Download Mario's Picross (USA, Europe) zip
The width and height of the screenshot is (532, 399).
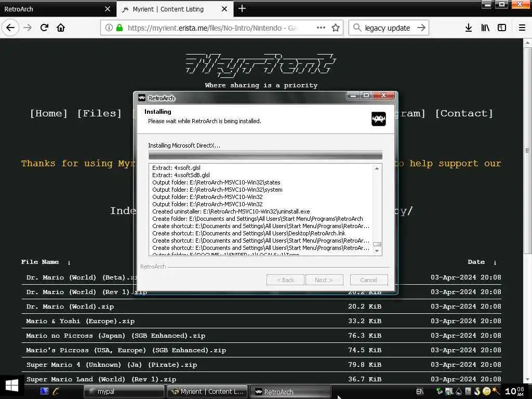[x=126, y=350]
